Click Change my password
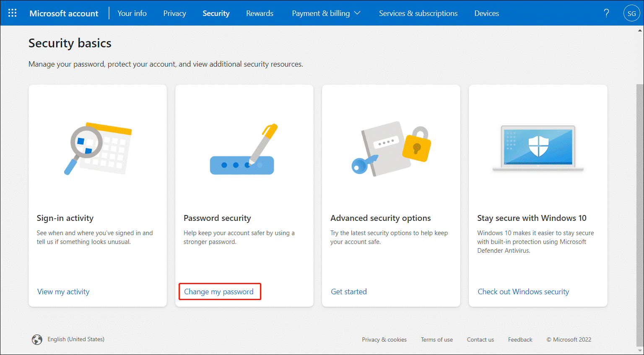The width and height of the screenshot is (644, 355). [219, 291]
